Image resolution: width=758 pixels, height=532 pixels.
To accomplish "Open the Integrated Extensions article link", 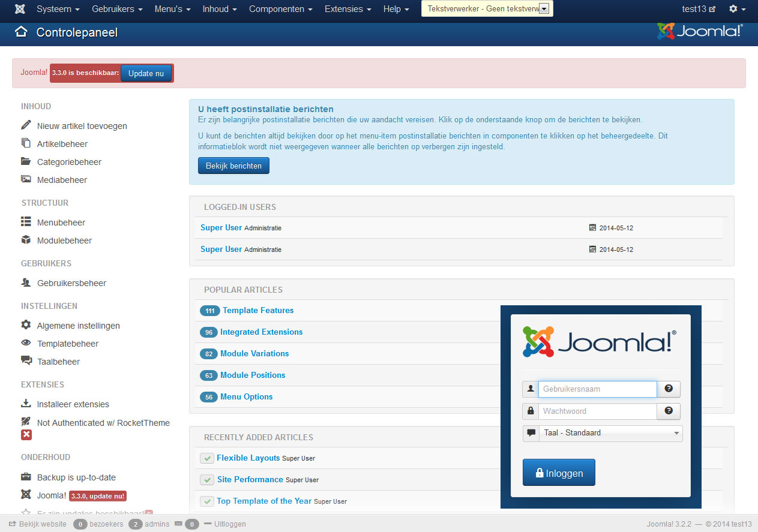I will click(x=261, y=332).
